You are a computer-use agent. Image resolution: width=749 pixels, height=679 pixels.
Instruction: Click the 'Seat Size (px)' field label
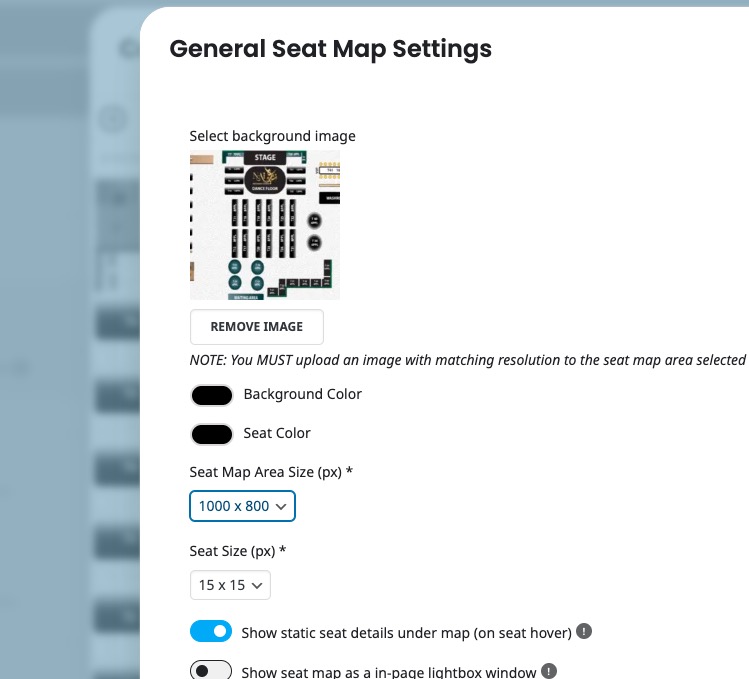237,551
